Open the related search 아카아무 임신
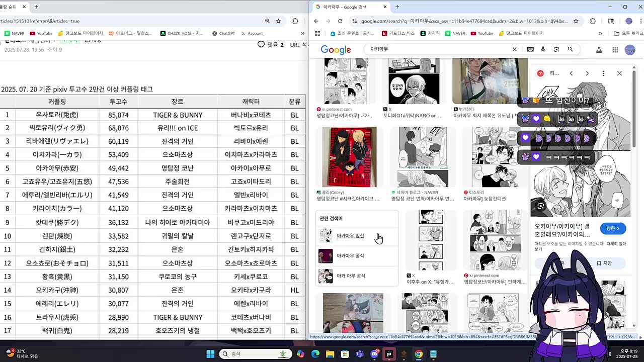This screenshot has height=362, width=644. [357, 236]
